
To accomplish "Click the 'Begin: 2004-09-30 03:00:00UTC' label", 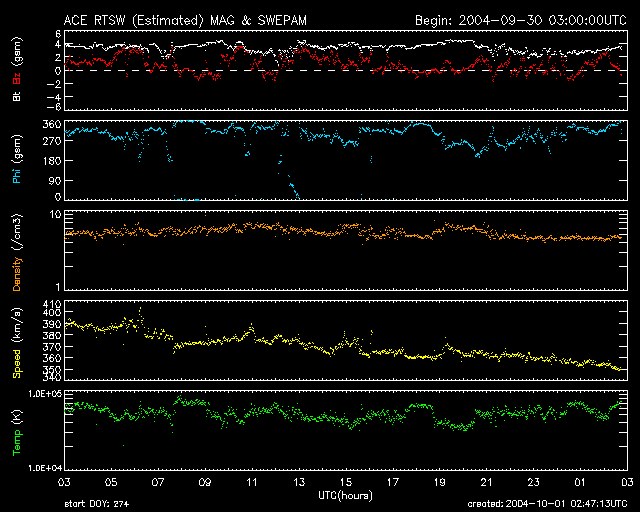I will (x=521, y=20).
